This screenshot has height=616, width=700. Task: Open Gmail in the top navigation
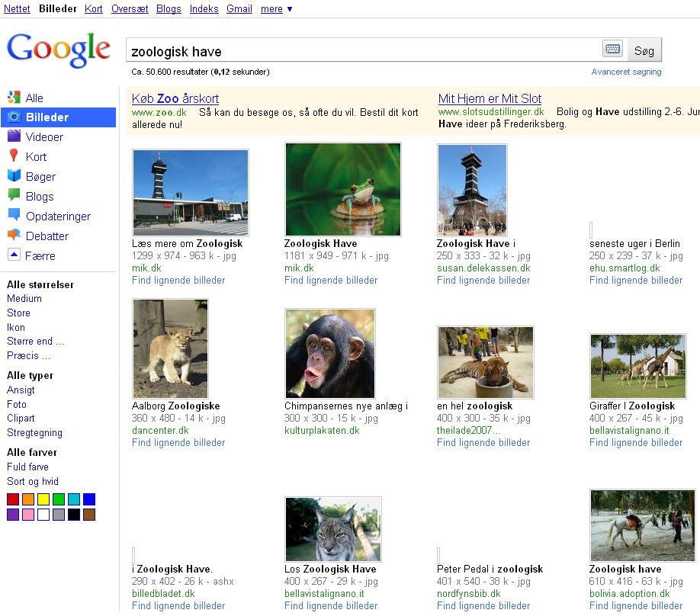(239, 8)
